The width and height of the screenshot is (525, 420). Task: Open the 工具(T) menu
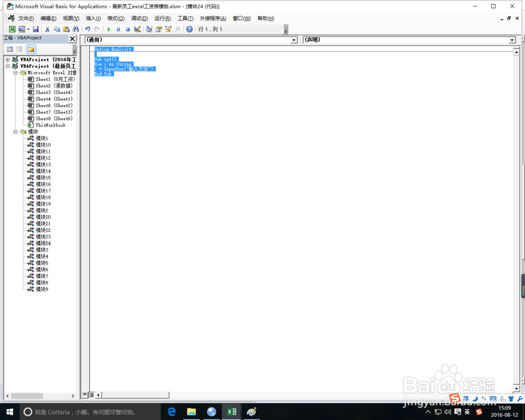[x=185, y=18]
